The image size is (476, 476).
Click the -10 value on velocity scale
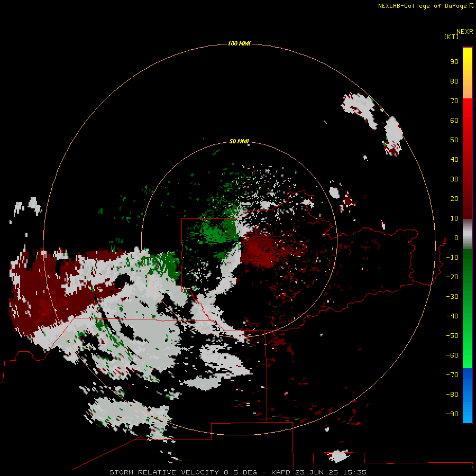click(452, 258)
